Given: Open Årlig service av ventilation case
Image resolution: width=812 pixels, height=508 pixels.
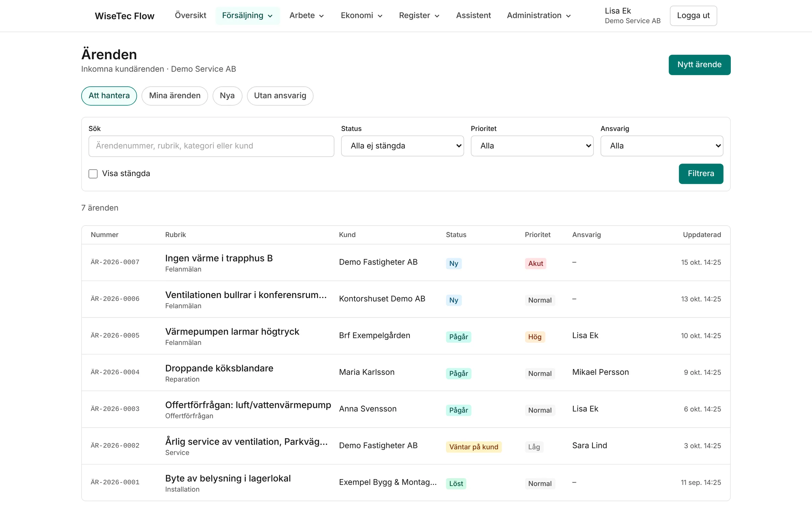Looking at the screenshot, I should tap(246, 442).
